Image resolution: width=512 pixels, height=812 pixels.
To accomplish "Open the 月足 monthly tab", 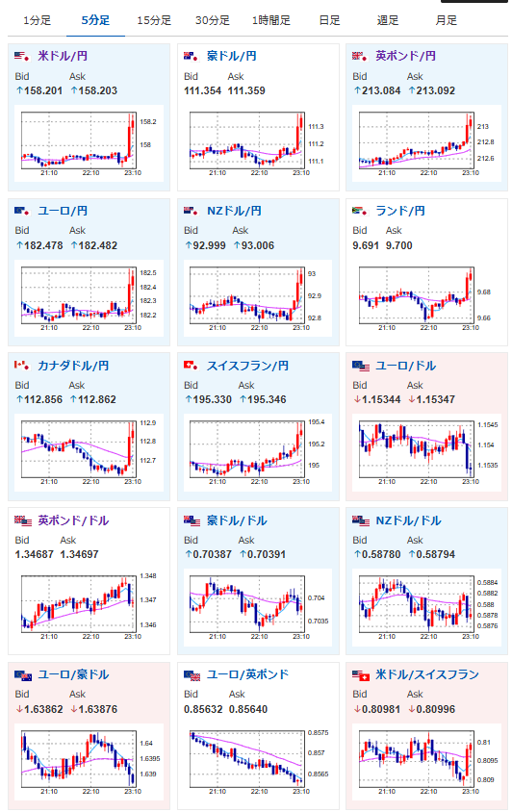I will pos(447,21).
